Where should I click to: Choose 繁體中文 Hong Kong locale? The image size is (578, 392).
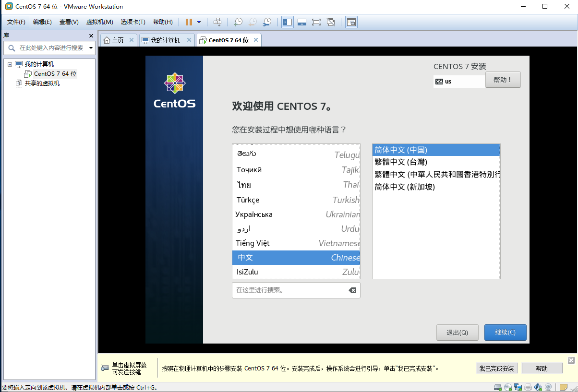pos(436,175)
